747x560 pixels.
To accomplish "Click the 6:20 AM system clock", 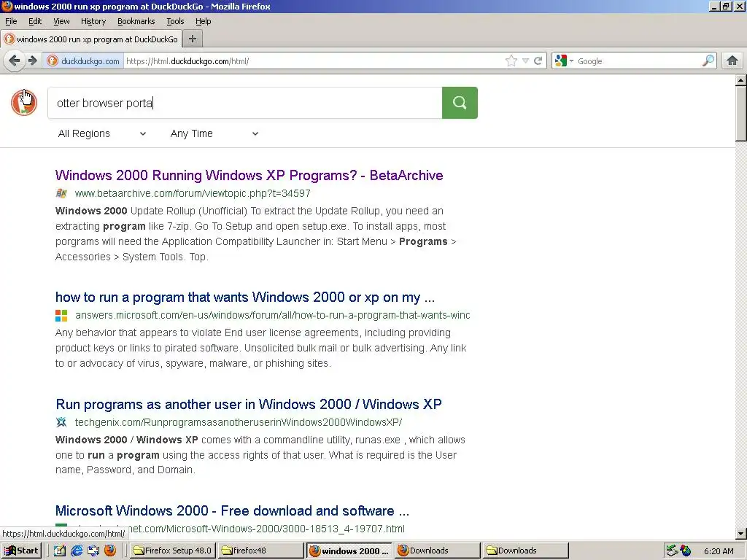I will (719, 551).
